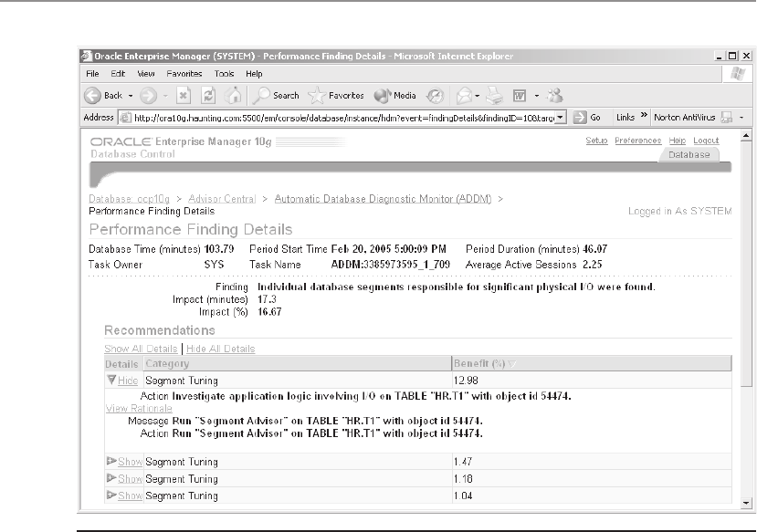Print the page with the printer icon
Screen dimensions: 757x532
[x=494, y=96]
